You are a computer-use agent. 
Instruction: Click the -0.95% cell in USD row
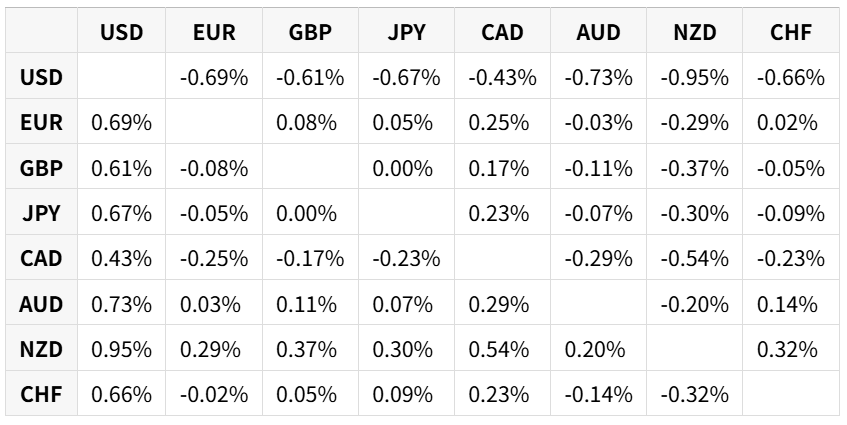pyautogui.click(x=695, y=78)
